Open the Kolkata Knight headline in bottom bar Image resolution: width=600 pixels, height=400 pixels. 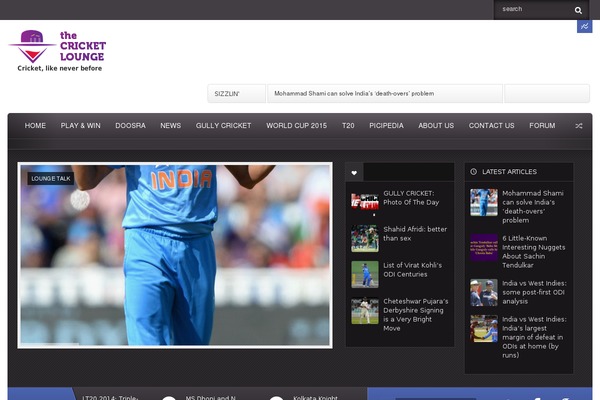coord(315,398)
